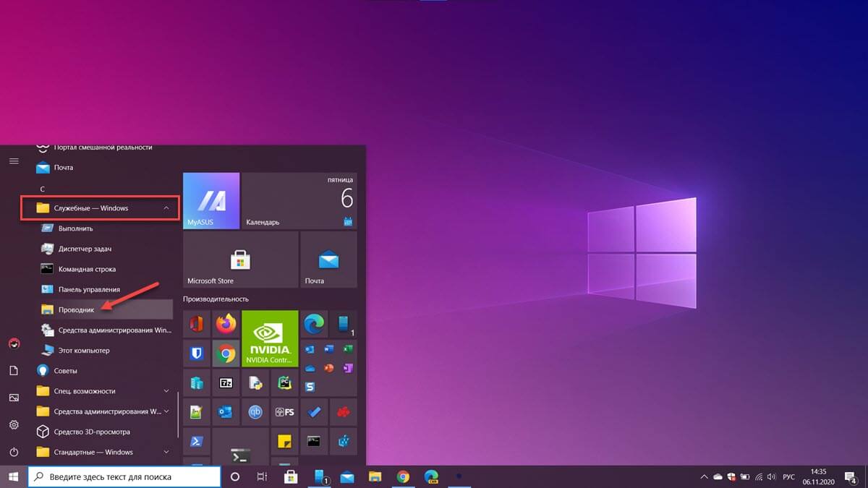868x488 pixels.
Task: Launch PyCharm from the Start tiles
Action: pos(285,383)
